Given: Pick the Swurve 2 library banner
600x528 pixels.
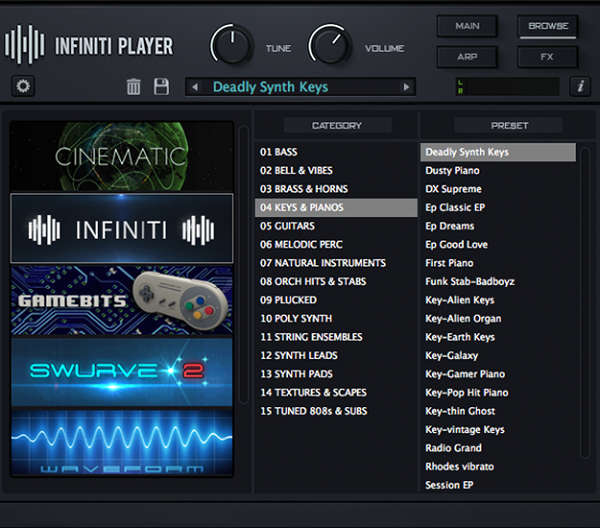Looking at the screenshot, I should coord(122,372).
